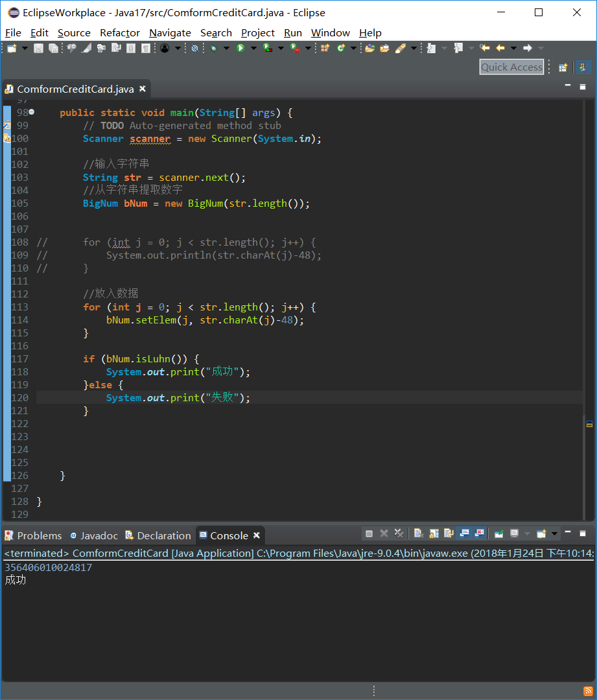Expand the New Java Class dropdown
Viewport: 597px width, 700px height.
click(353, 48)
